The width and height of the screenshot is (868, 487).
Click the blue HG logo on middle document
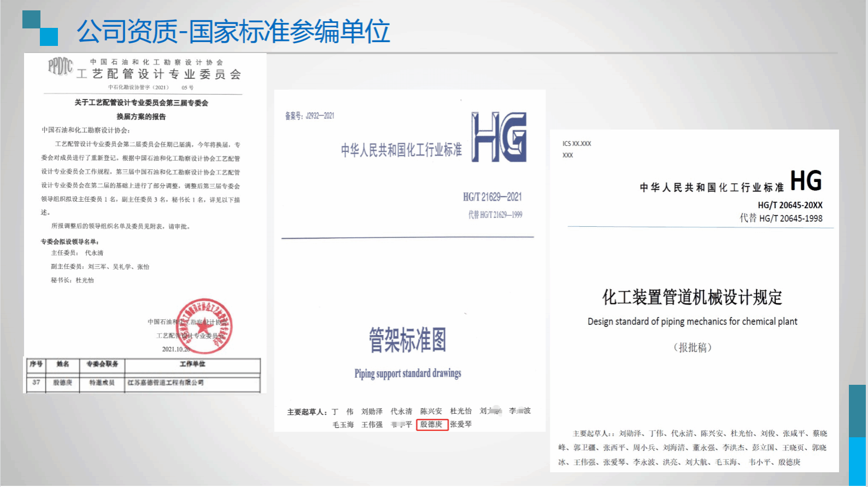click(x=498, y=137)
